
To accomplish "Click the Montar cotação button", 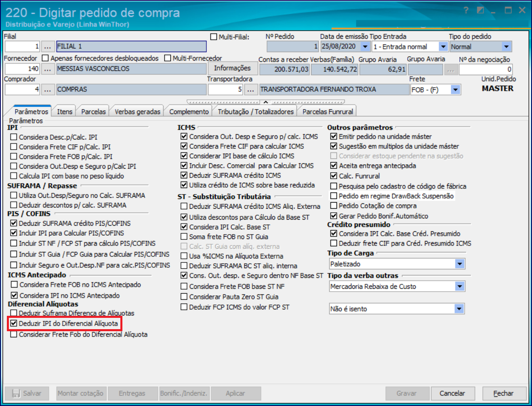I will (x=80, y=393).
